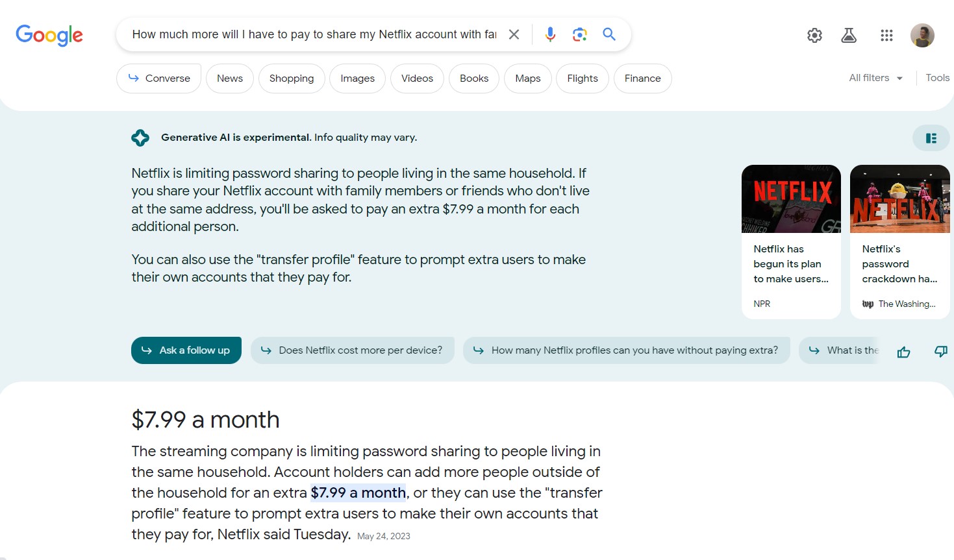The width and height of the screenshot is (954, 560).
Task: Open Google Lens image search
Action: [579, 34]
